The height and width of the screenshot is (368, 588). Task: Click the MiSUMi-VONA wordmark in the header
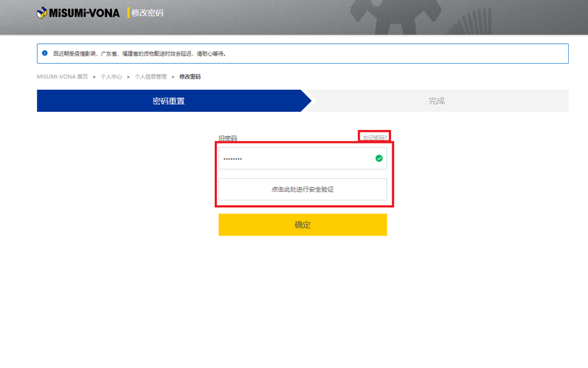[84, 12]
